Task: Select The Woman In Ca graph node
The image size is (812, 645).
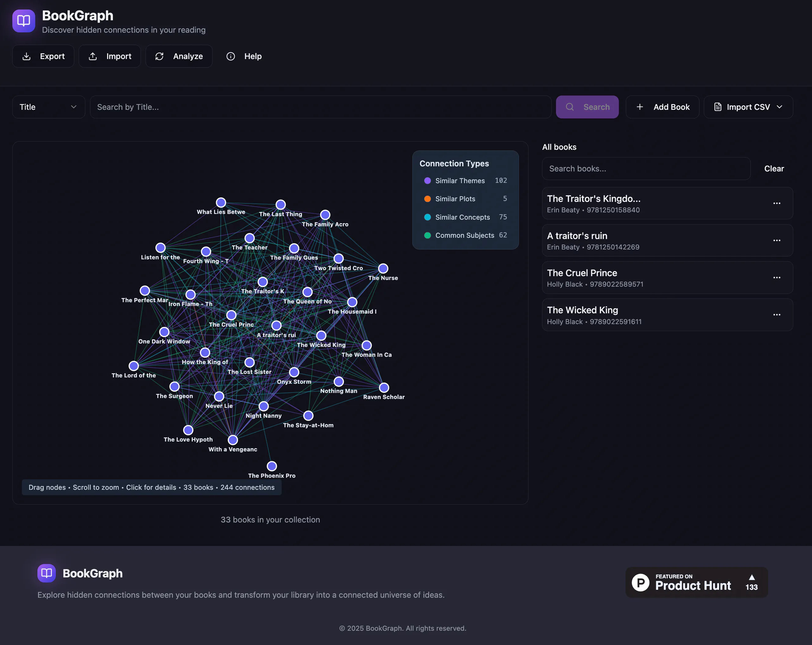Action: [x=367, y=345]
